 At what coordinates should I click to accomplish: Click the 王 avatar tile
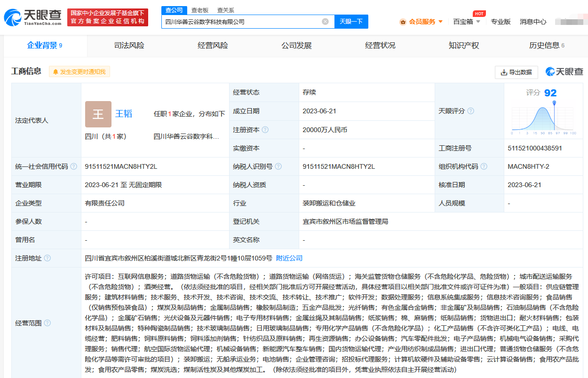[x=98, y=114]
